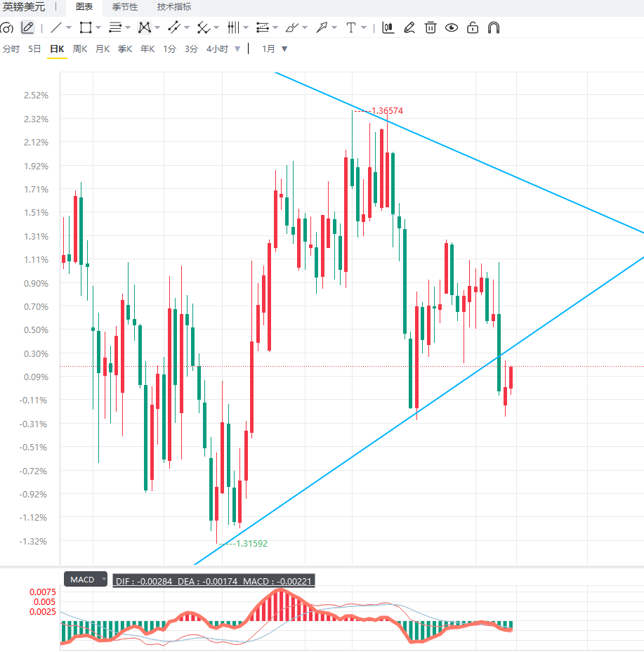
Task: Select the 周K timeframe
Action: 80,49
